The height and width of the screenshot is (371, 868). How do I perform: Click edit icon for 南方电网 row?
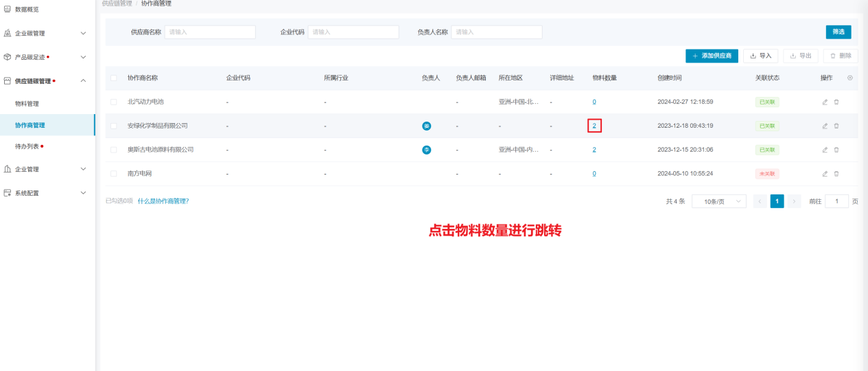tap(825, 174)
